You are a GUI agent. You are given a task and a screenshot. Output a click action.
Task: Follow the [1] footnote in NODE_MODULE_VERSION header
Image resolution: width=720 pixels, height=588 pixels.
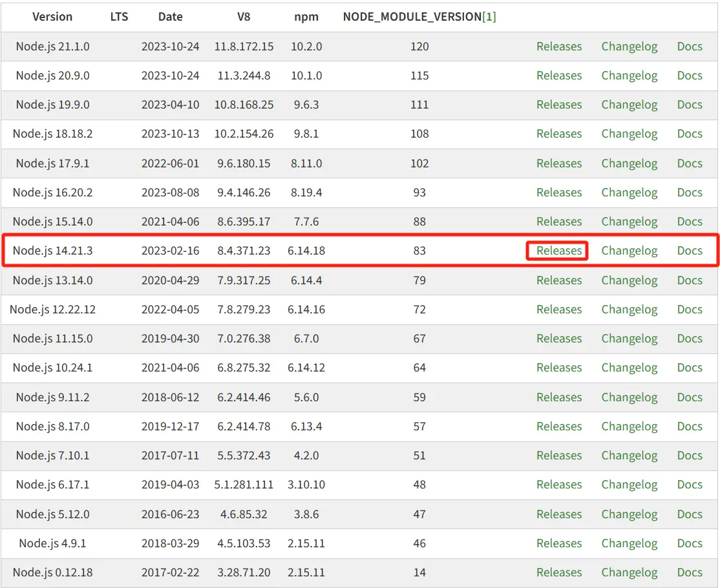(489, 17)
